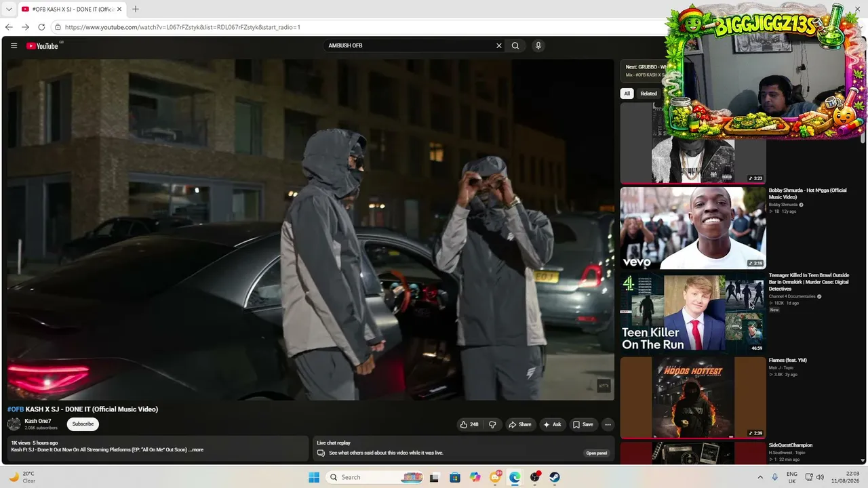Viewport: 868px width, 488px height.
Task: View site information icon in address bar
Action: 58,27
